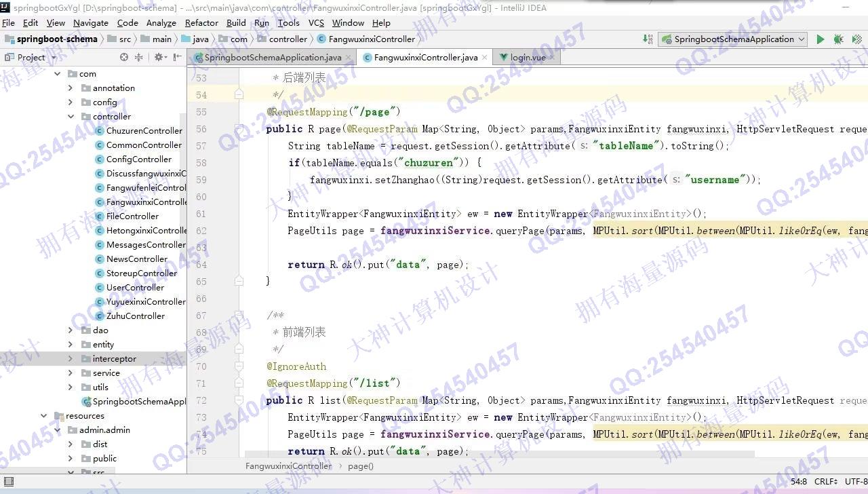This screenshot has height=494, width=868.
Task: Select NewsController class
Action: pos(136,259)
